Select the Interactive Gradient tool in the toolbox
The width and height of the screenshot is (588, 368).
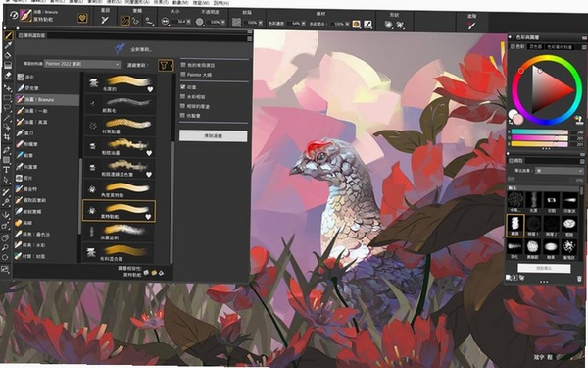coord(8,66)
